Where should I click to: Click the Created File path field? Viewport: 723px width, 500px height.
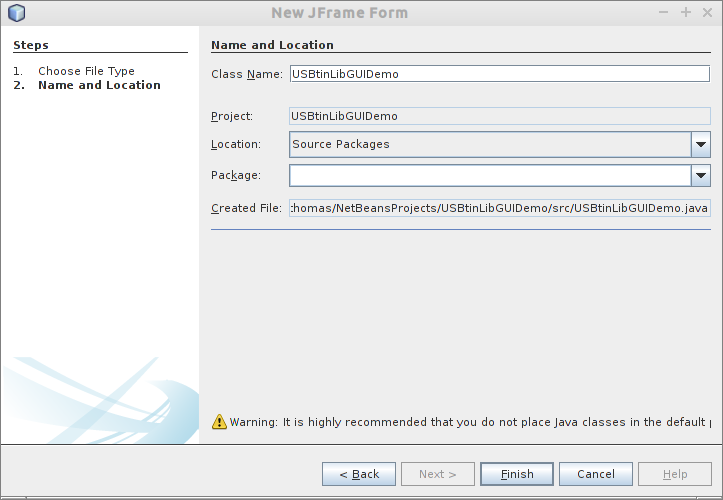(x=500, y=208)
